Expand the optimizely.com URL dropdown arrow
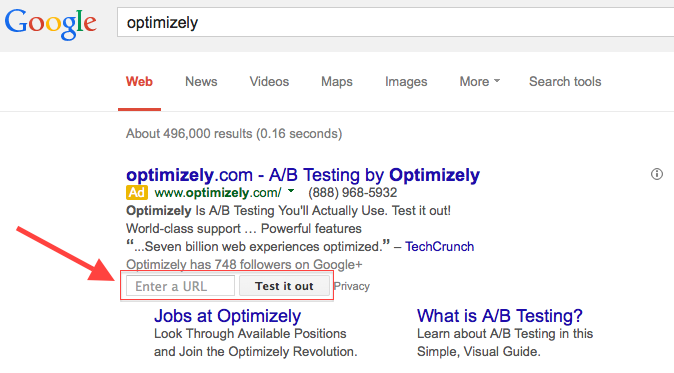 (x=291, y=191)
